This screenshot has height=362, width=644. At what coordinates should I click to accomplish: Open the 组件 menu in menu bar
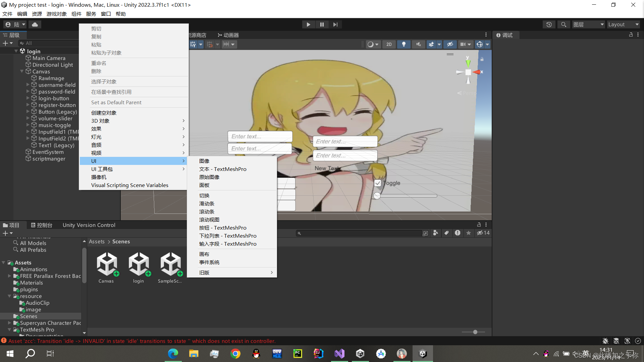76,14
